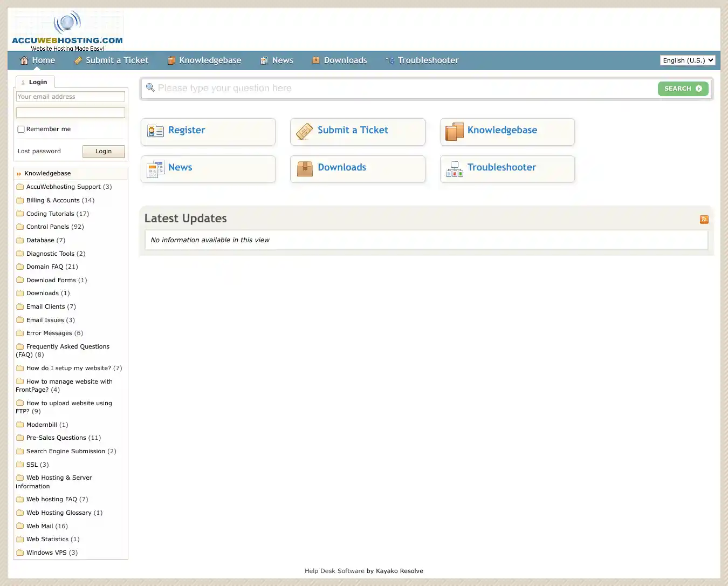The height and width of the screenshot is (586, 728).
Task: Click the Knowledgebase books icon tile
Action: (x=454, y=131)
